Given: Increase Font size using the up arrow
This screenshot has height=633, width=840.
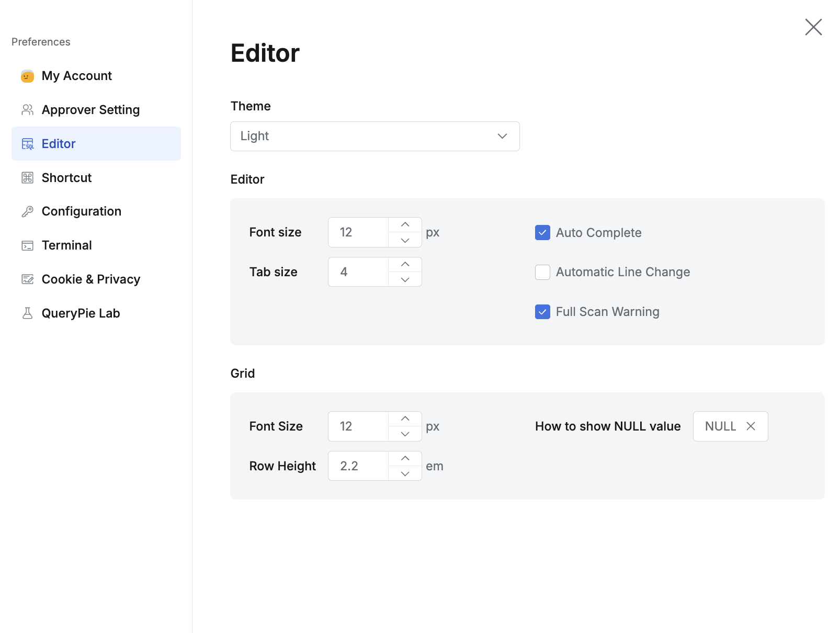Looking at the screenshot, I should pyautogui.click(x=405, y=224).
